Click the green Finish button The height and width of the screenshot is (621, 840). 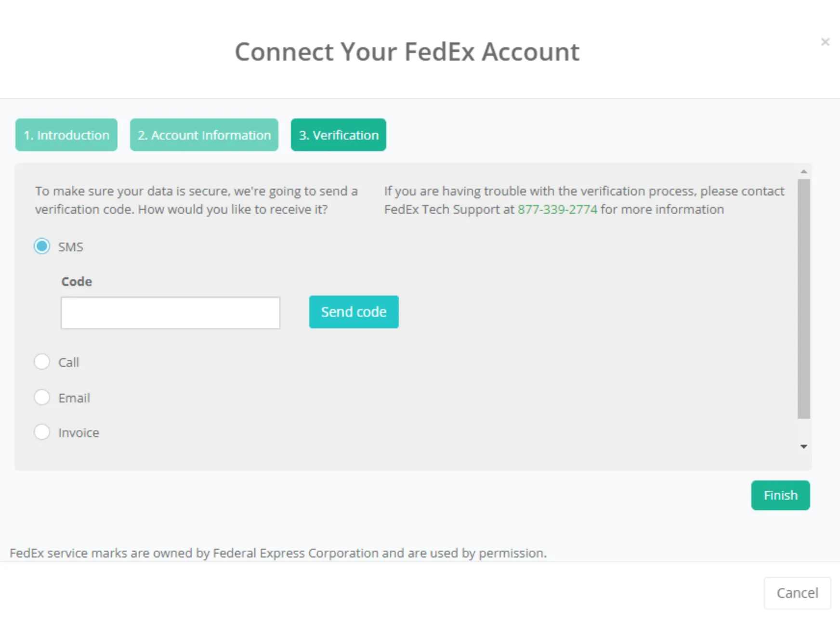781,495
